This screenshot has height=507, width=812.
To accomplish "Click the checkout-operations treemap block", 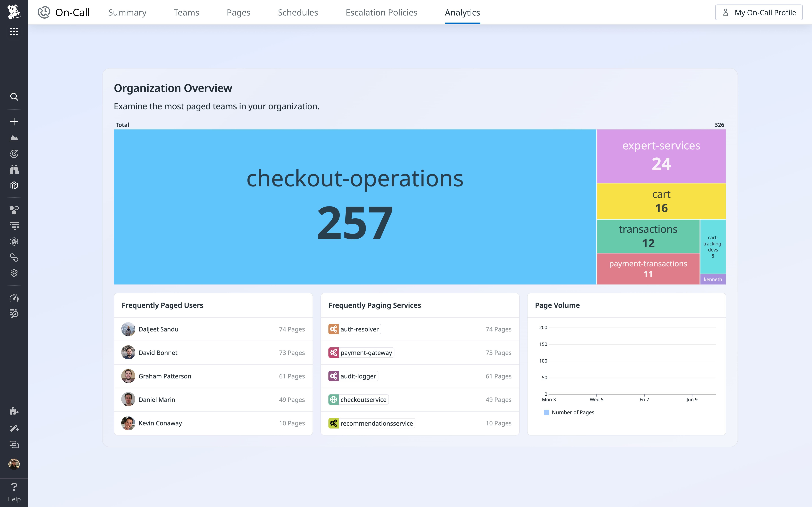I will click(355, 207).
